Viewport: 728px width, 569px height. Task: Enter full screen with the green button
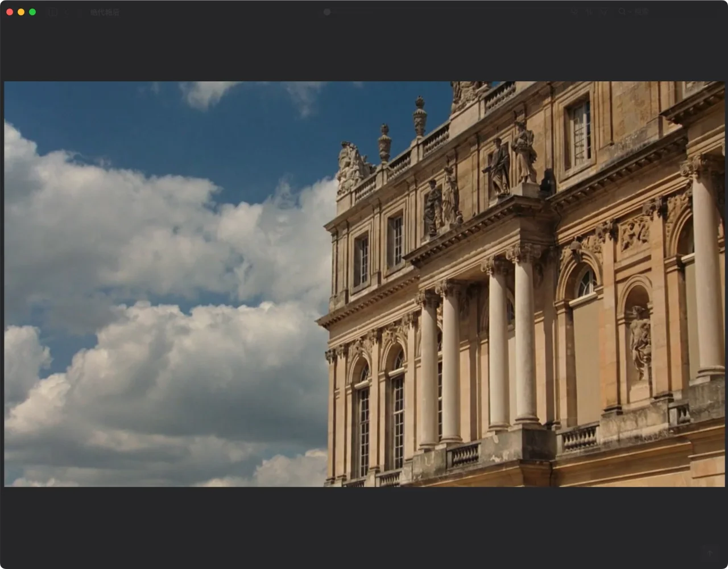[x=32, y=12]
